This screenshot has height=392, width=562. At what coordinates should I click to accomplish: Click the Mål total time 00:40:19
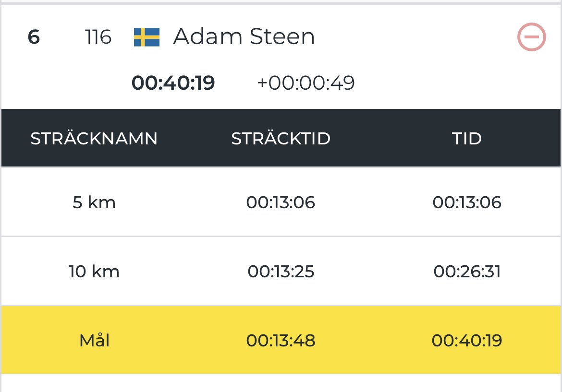tap(467, 341)
